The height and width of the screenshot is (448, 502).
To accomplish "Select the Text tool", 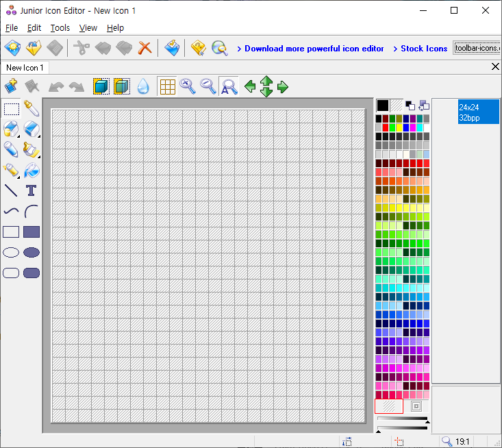I will tap(32, 190).
